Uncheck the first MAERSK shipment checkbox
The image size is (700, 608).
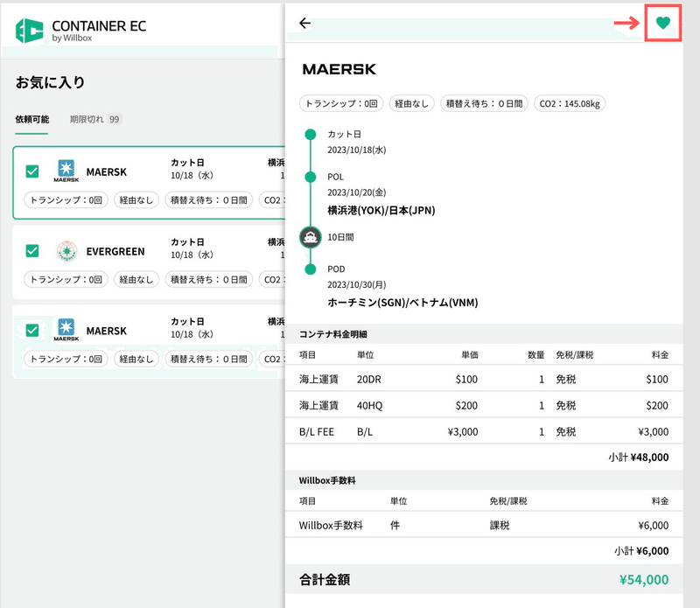(x=31, y=171)
